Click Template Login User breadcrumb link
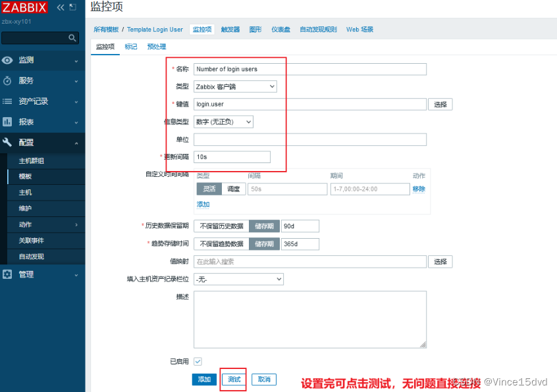This screenshot has height=392, width=557. pos(155,30)
